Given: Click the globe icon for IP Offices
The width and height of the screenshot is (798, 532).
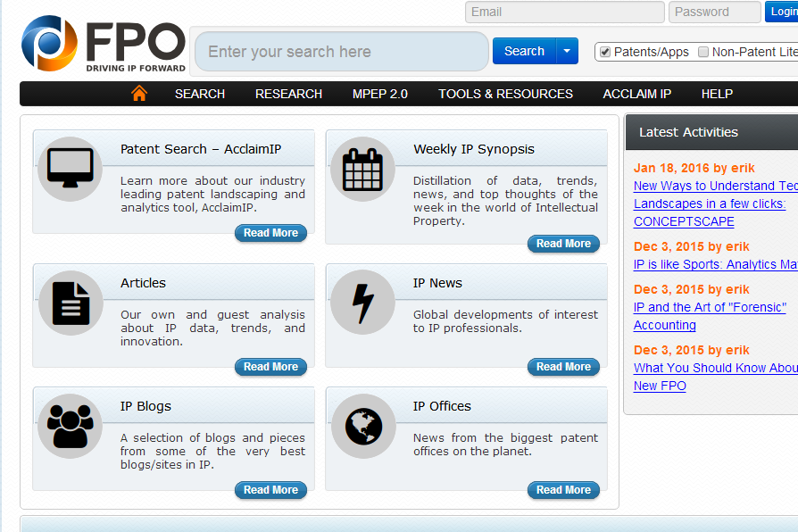Looking at the screenshot, I should (x=363, y=426).
